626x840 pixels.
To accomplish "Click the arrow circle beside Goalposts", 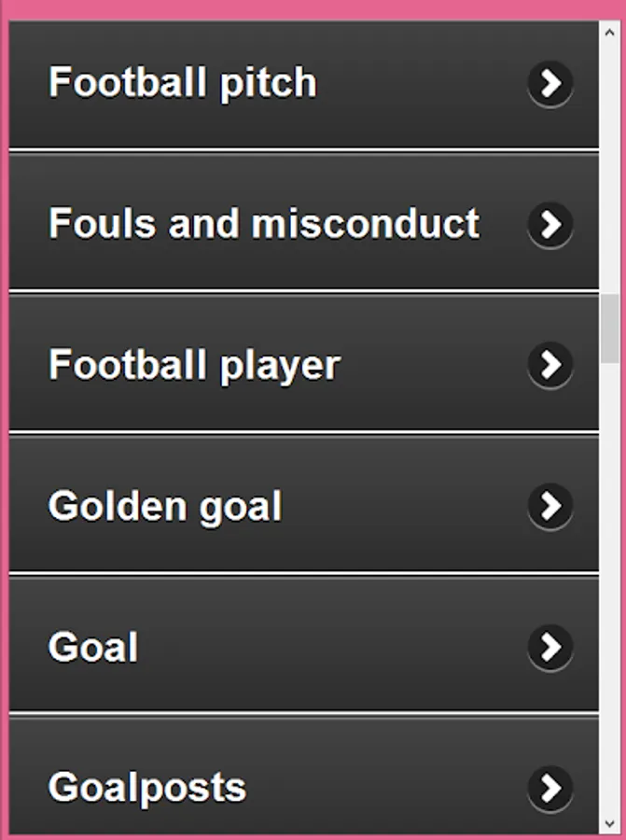I will point(550,789).
